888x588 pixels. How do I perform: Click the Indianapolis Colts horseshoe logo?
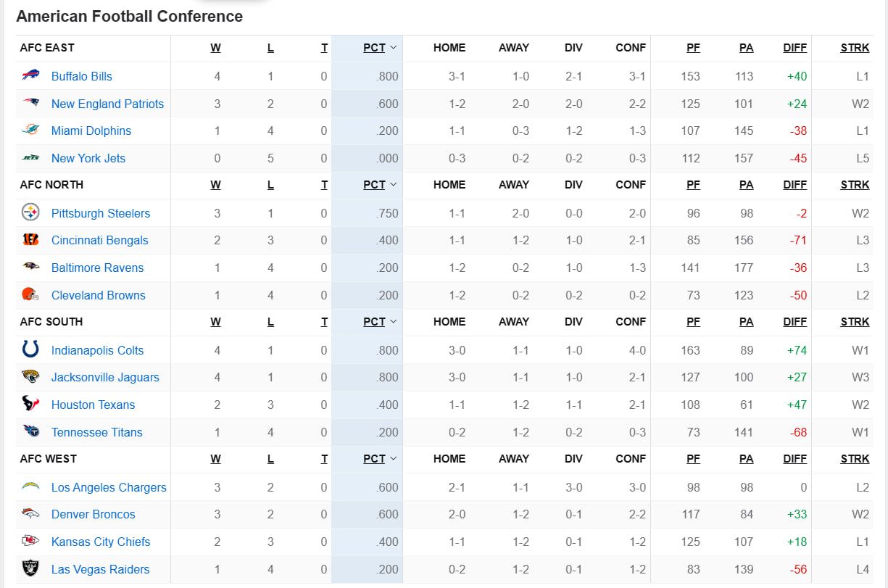[30, 349]
